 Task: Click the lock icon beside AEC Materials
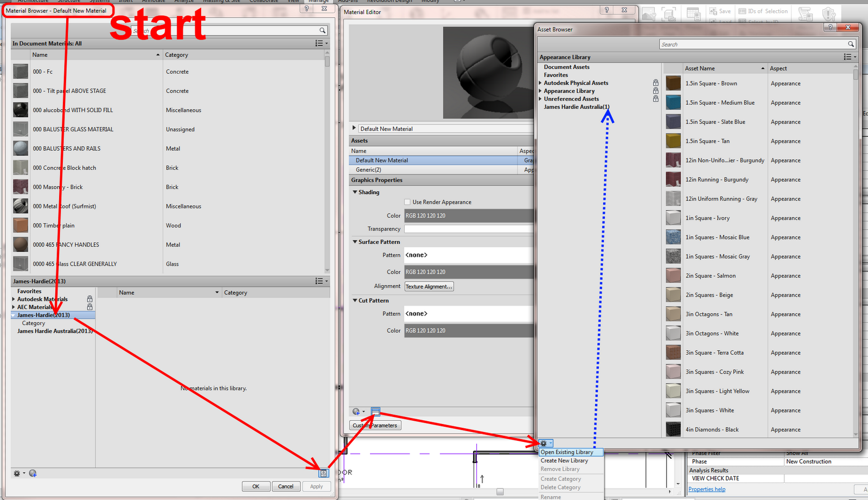tap(90, 307)
